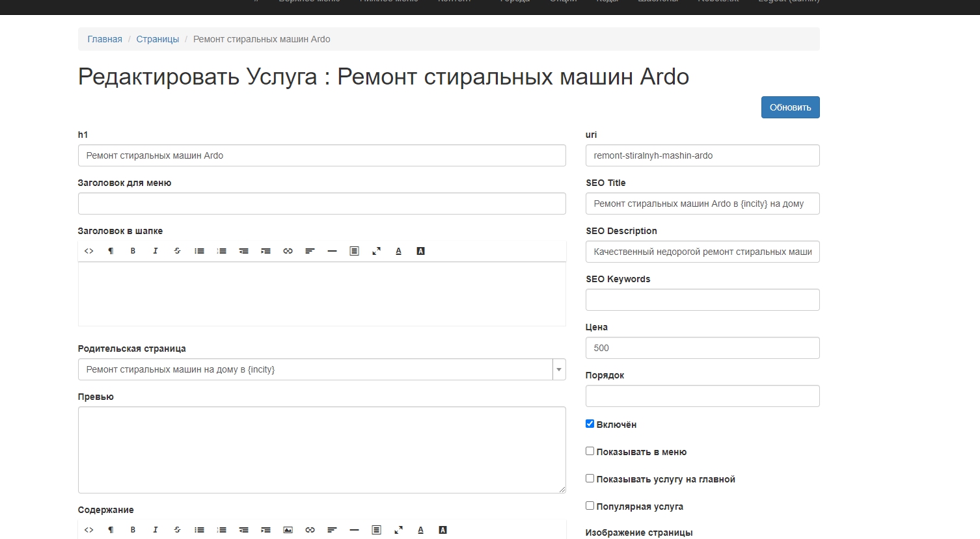Focus the h1 input field
This screenshot has width=980, height=539.
(x=322, y=155)
